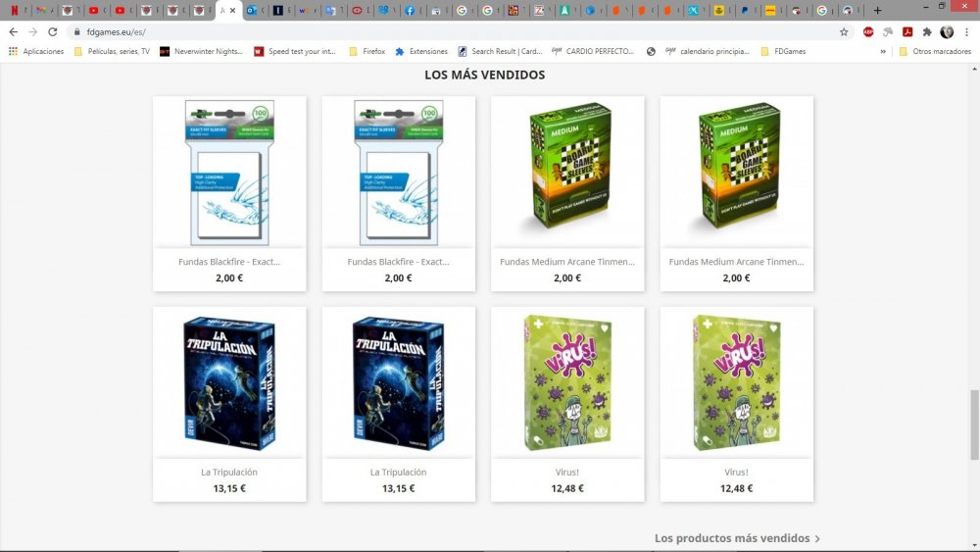
Task: Open the Aplicaciones apps grid
Action: (x=36, y=51)
